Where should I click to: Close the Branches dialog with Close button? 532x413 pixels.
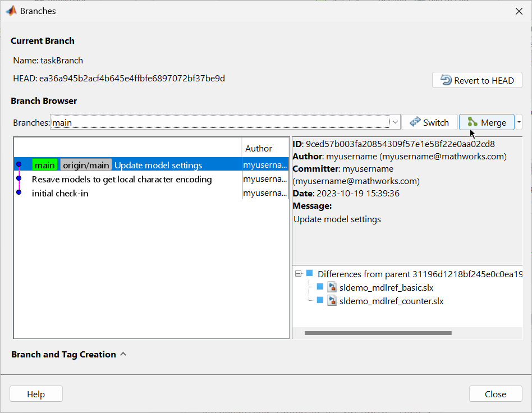coord(495,394)
